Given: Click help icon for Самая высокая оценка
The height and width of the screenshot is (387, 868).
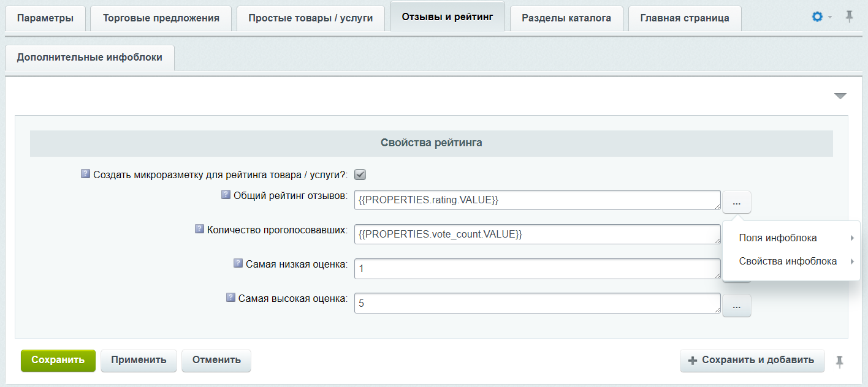Looking at the screenshot, I should tap(230, 298).
